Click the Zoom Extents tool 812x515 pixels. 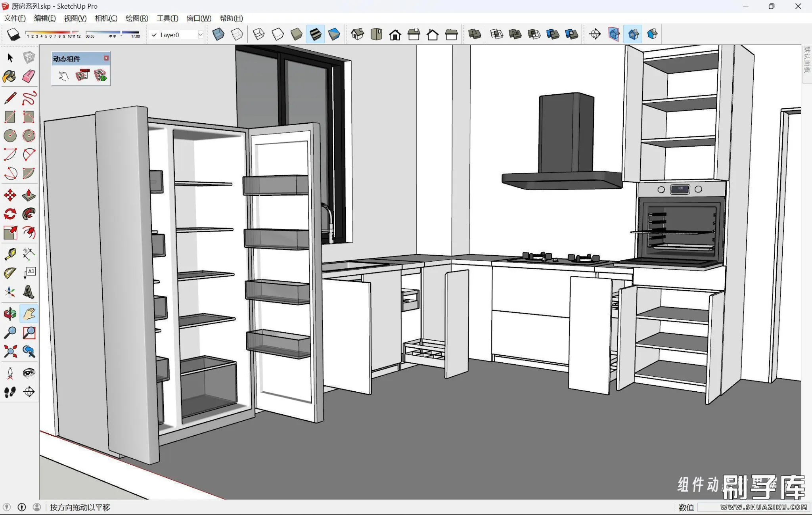pos(10,351)
